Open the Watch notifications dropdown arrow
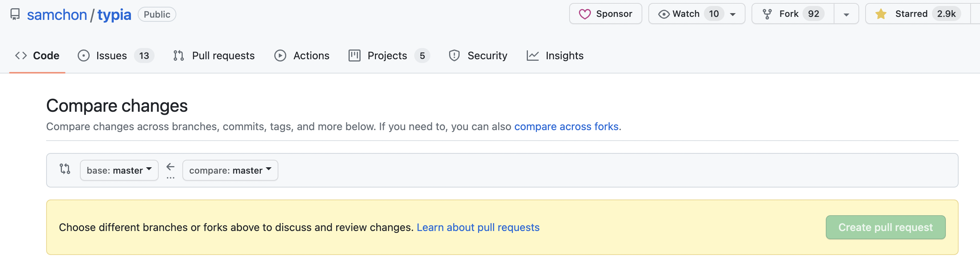Viewport: 980px width, 267px height. 733,15
